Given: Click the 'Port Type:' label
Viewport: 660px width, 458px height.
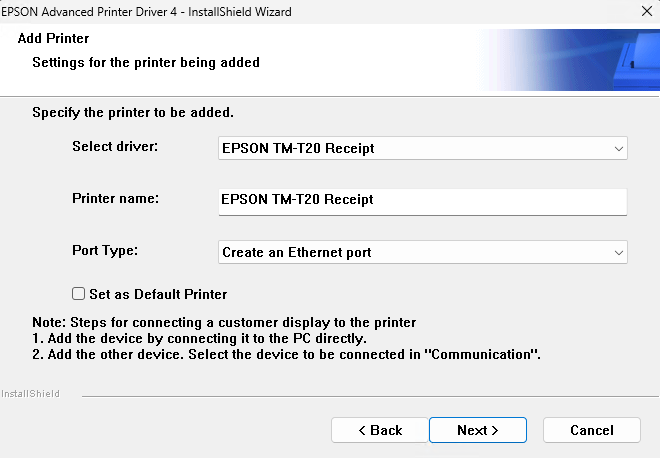Looking at the screenshot, I should pos(105,250).
